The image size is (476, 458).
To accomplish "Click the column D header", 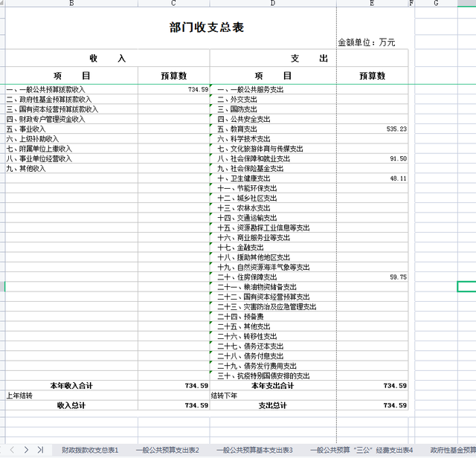I will pos(273,4).
